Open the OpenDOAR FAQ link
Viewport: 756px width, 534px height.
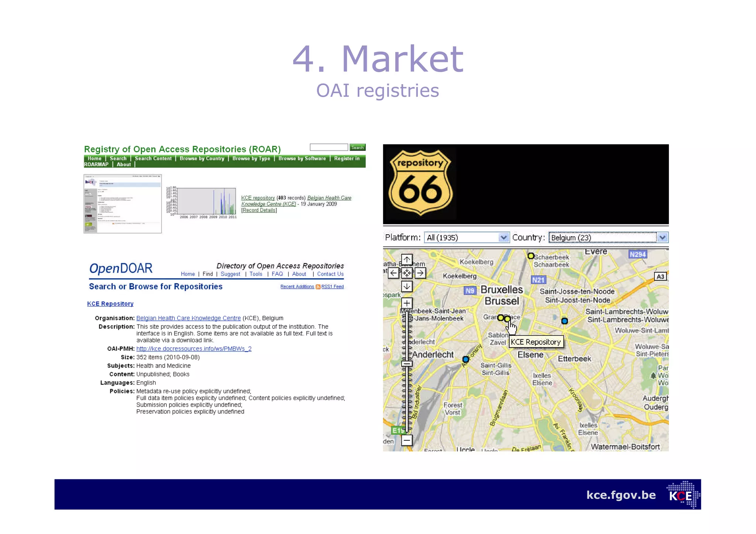click(x=277, y=274)
